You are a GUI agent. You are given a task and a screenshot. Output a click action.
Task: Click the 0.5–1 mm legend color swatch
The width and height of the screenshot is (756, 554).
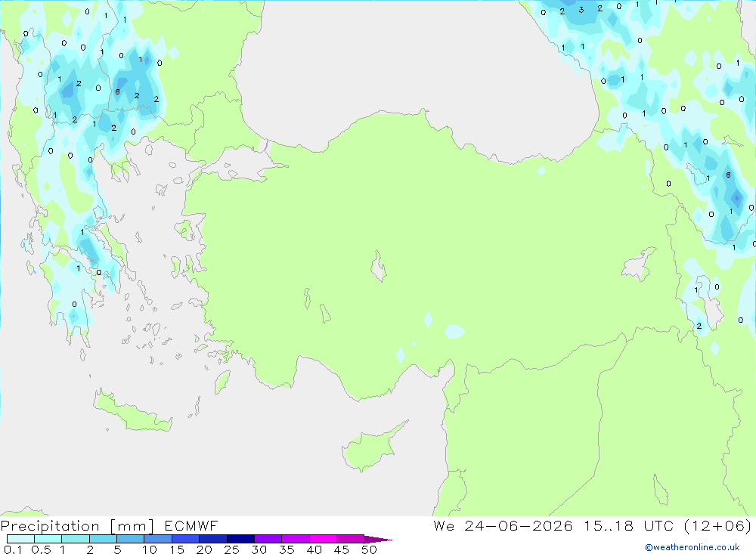48,539
